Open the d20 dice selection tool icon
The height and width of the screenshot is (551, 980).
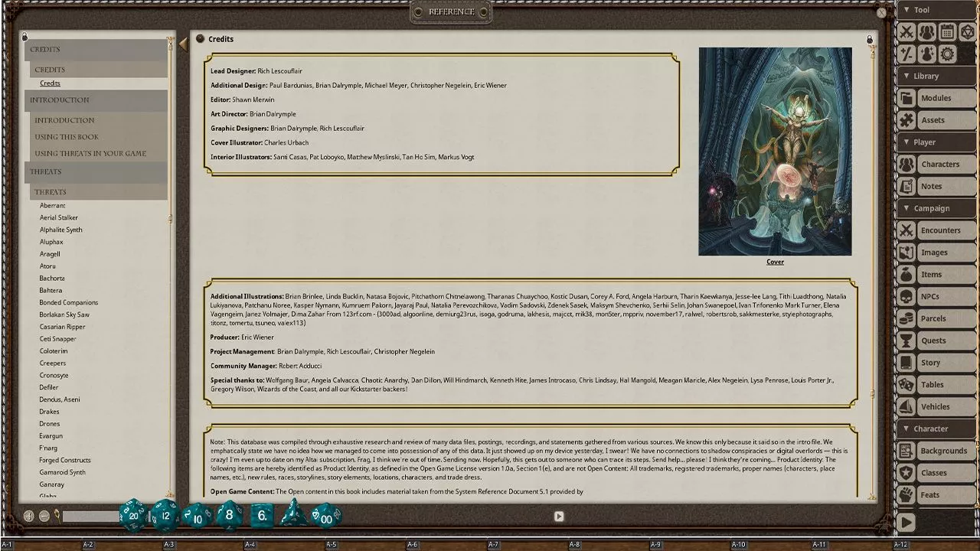pyautogui.click(x=968, y=31)
